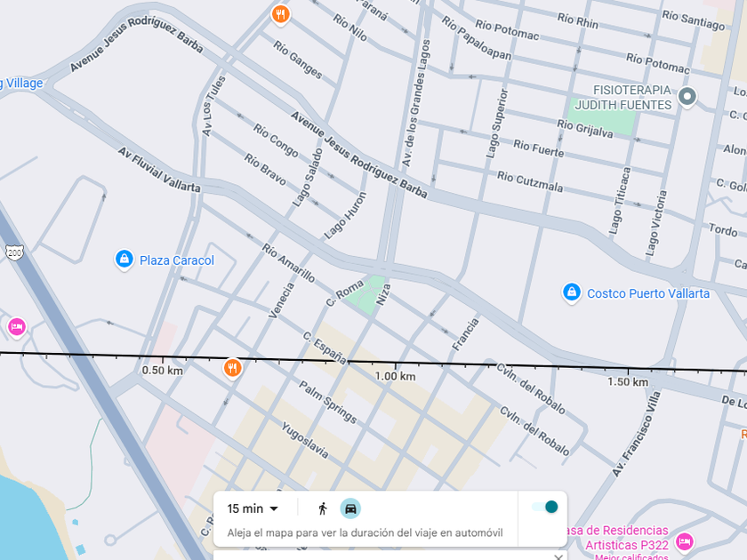Image resolution: width=747 pixels, height=560 pixels.
Task: Click the highway 200 route shield
Action: (x=14, y=252)
